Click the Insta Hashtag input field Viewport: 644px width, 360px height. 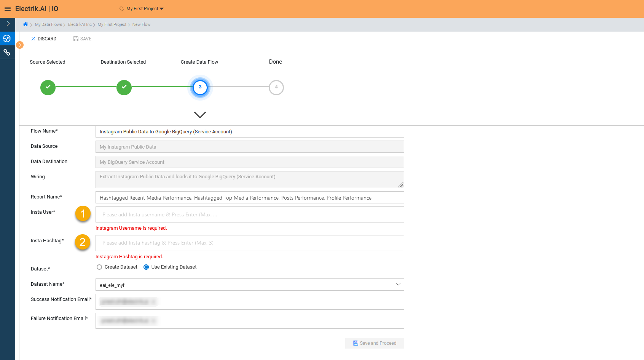(250, 243)
